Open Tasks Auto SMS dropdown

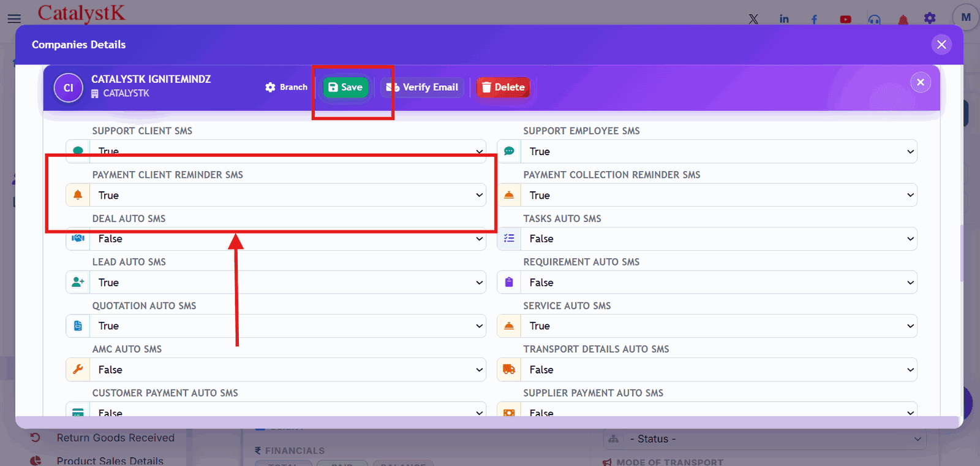click(x=719, y=239)
